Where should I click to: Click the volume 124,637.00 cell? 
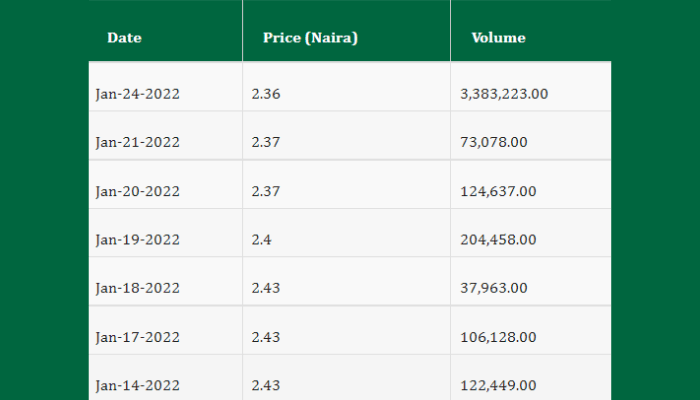click(498, 191)
